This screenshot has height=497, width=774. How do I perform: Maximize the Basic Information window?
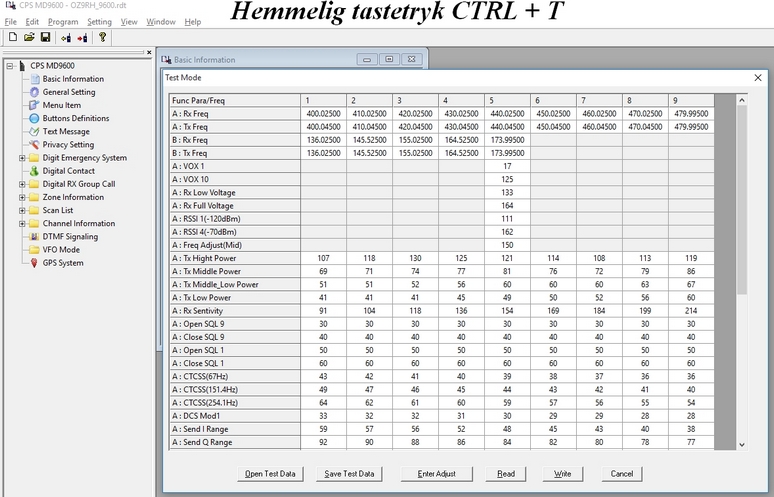click(x=389, y=59)
